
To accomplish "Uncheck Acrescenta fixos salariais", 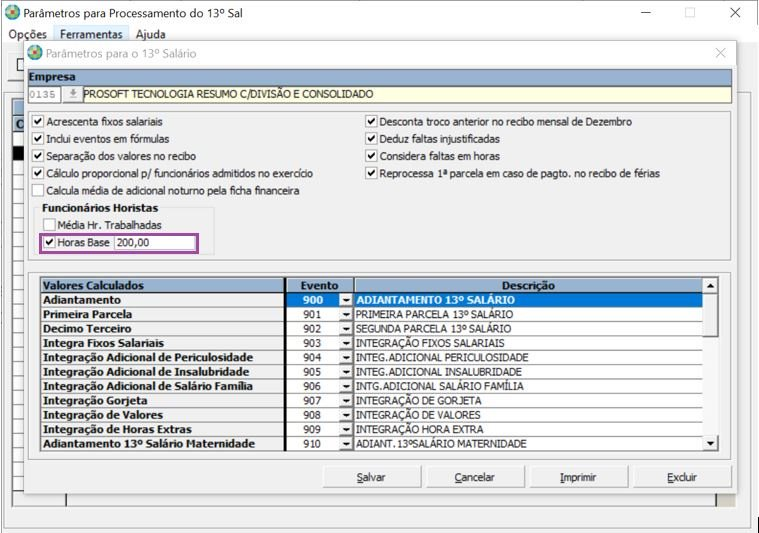I will click(38, 122).
